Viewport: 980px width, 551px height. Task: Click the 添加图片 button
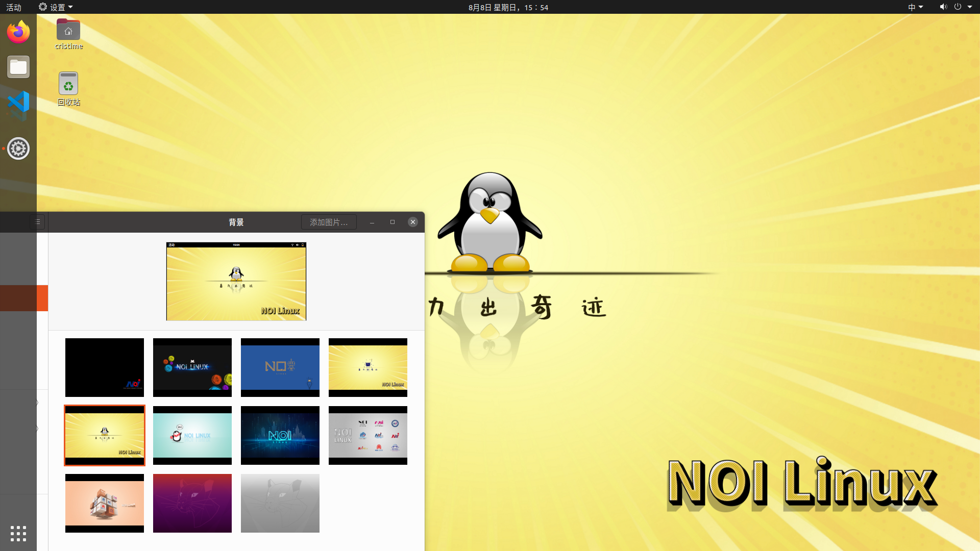pos(329,222)
